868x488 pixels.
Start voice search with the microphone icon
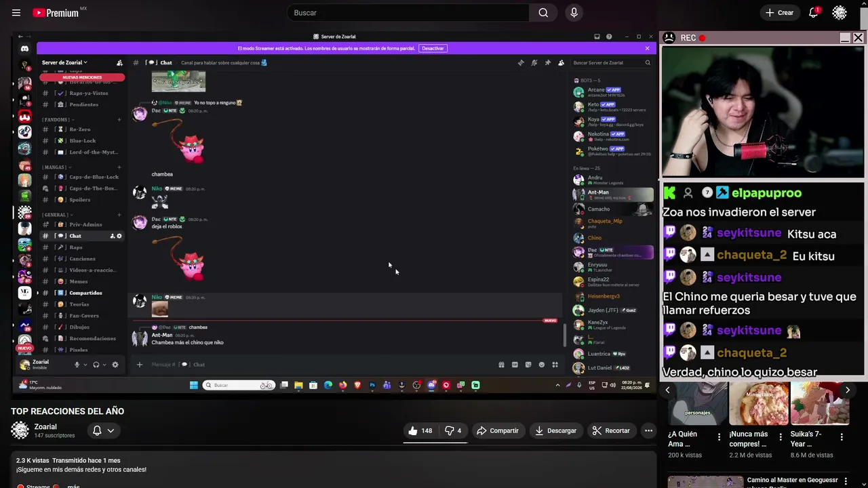(574, 13)
